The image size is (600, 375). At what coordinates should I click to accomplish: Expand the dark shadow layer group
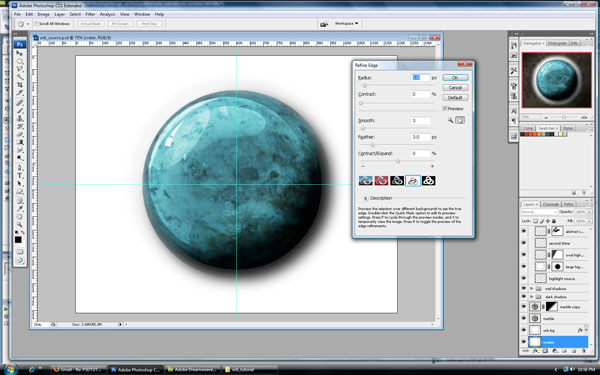tap(532, 297)
